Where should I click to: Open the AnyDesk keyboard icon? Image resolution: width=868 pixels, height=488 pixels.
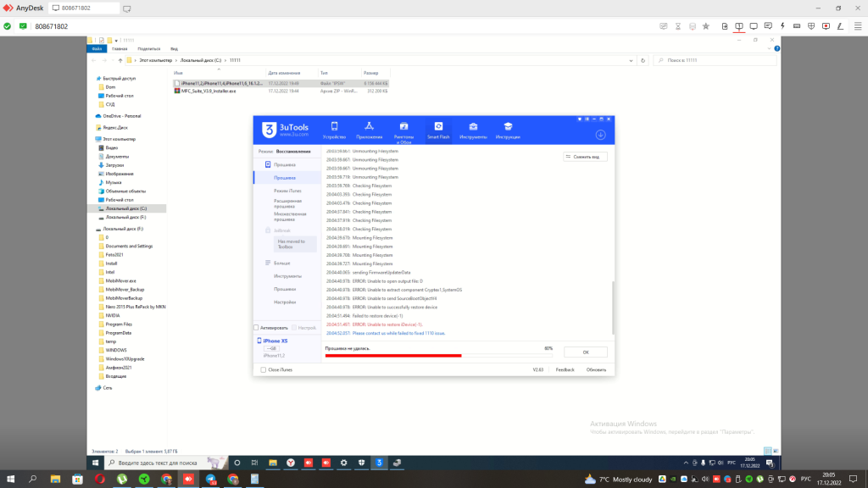pos(797,26)
